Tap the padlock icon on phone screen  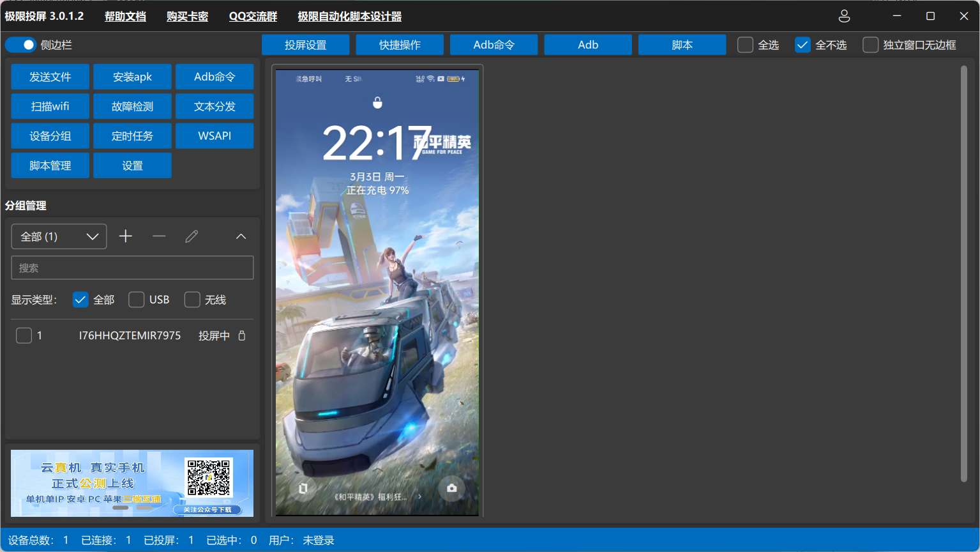coord(377,102)
